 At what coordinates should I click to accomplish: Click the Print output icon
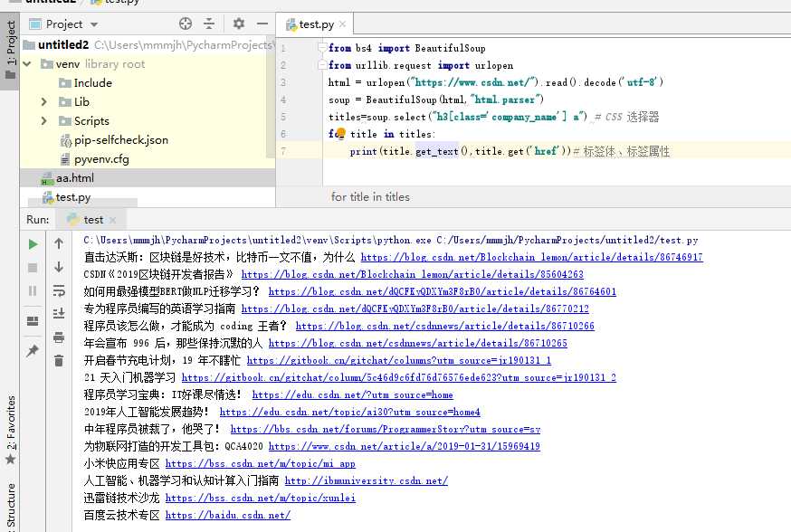(x=59, y=337)
